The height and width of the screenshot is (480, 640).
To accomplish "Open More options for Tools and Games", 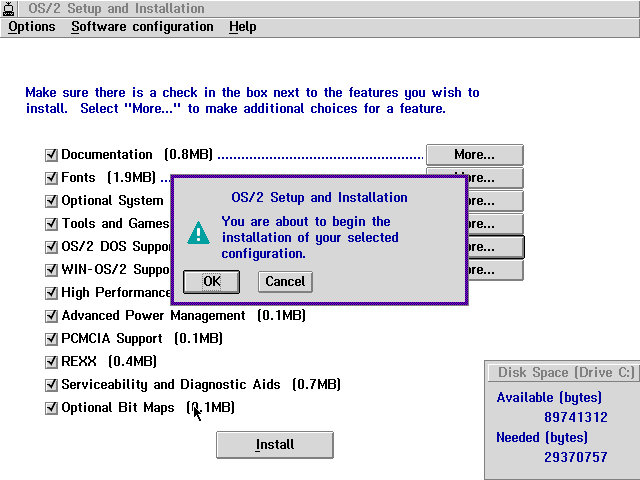I will pos(495,224).
